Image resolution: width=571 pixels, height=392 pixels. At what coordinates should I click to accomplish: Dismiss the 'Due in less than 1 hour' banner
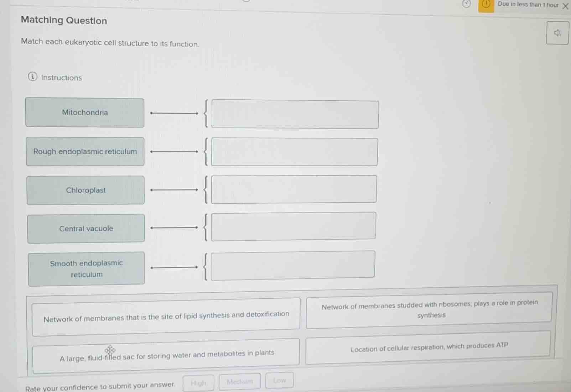point(565,6)
